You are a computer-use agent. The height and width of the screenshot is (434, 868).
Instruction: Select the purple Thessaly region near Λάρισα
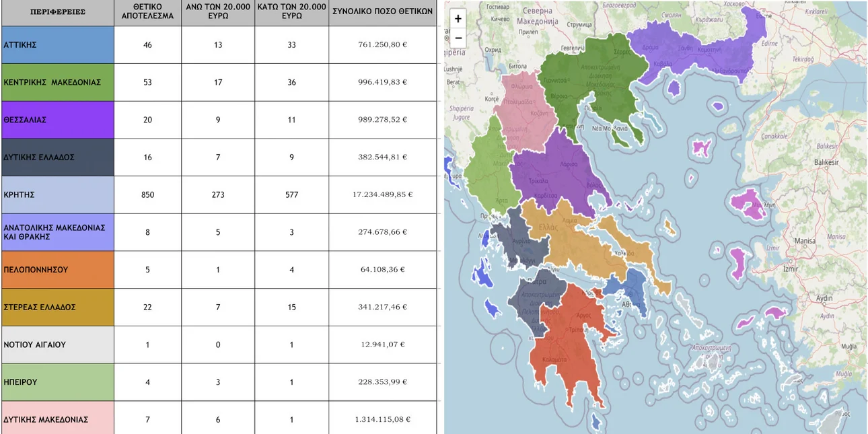click(x=552, y=165)
